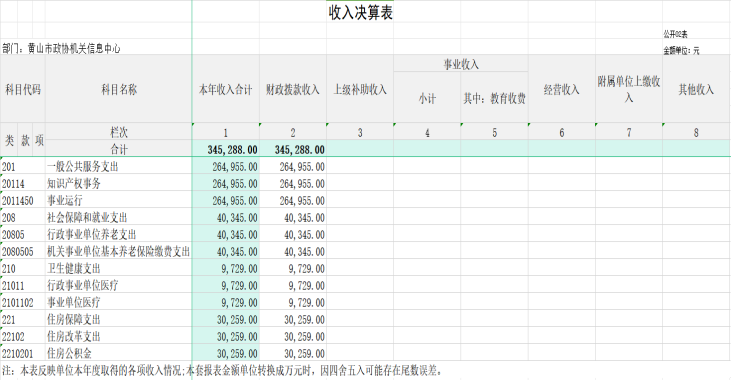Viewport: 732px width, 380px height.
Task: Click the 合计 total 345,288.00 in column 1
Action: click(225, 149)
